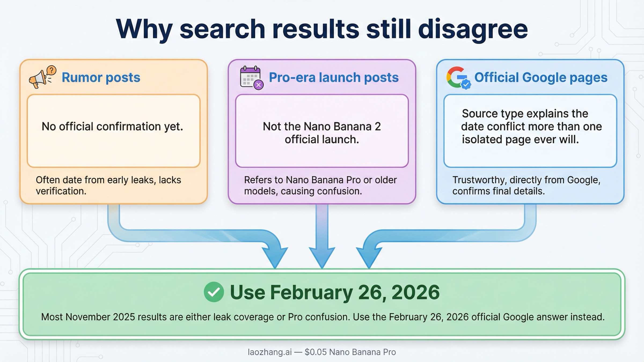Select the calendar icon near Pro-era launch posts
Viewport: 644px width, 362px height.
(250, 78)
